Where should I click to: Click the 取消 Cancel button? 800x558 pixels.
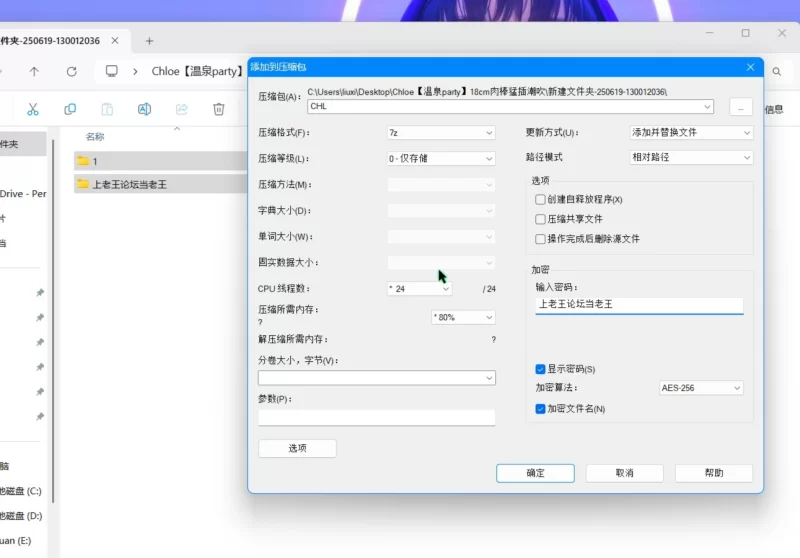[x=624, y=473]
